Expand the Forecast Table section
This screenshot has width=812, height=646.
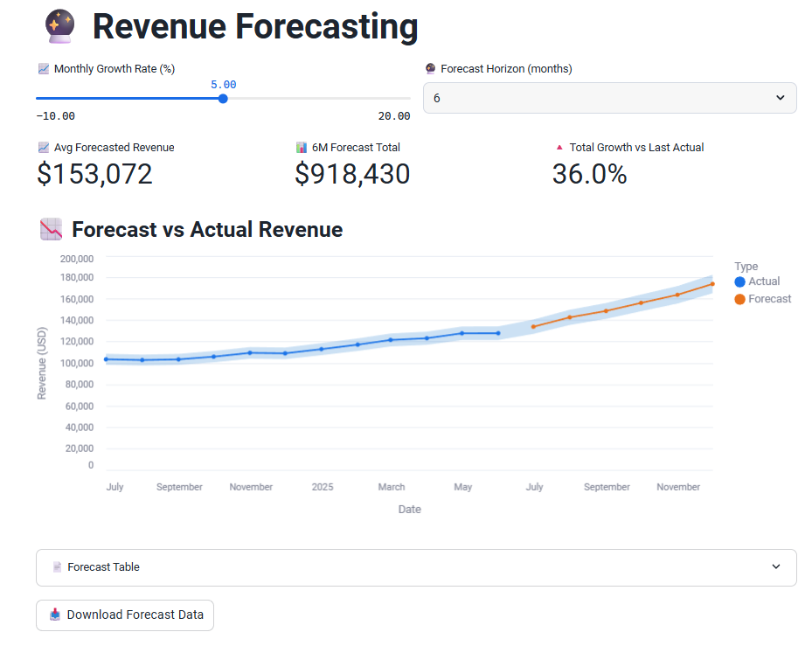pos(416,567)
